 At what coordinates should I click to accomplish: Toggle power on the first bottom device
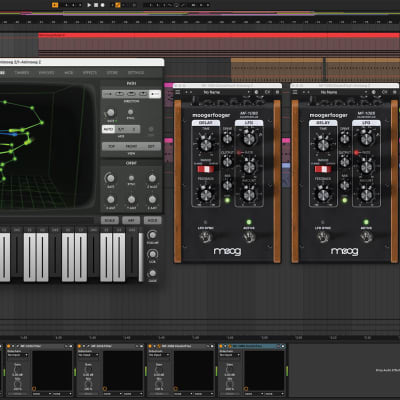click(9, 346)
